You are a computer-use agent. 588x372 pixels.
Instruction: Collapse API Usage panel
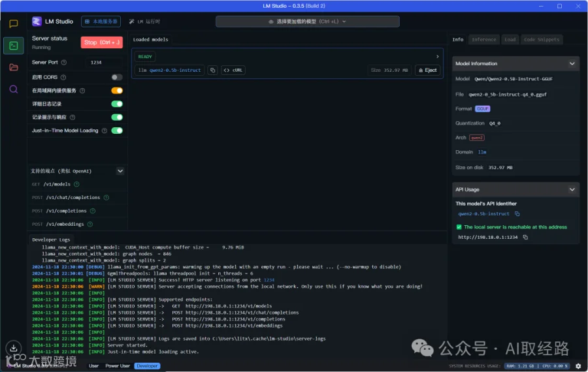coord(572,189)
